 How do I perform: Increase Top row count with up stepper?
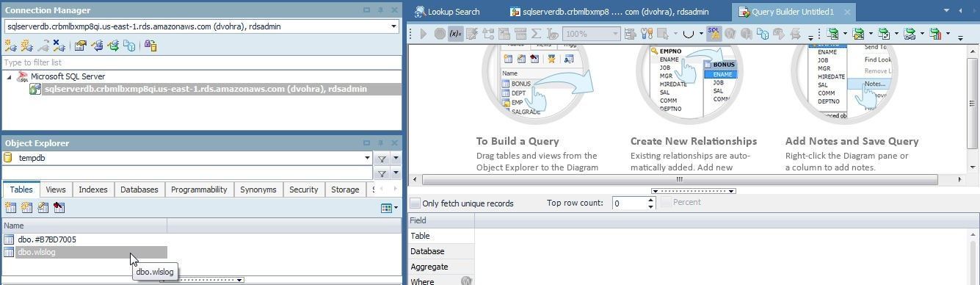pyautogui.click(x=650, y=200)
